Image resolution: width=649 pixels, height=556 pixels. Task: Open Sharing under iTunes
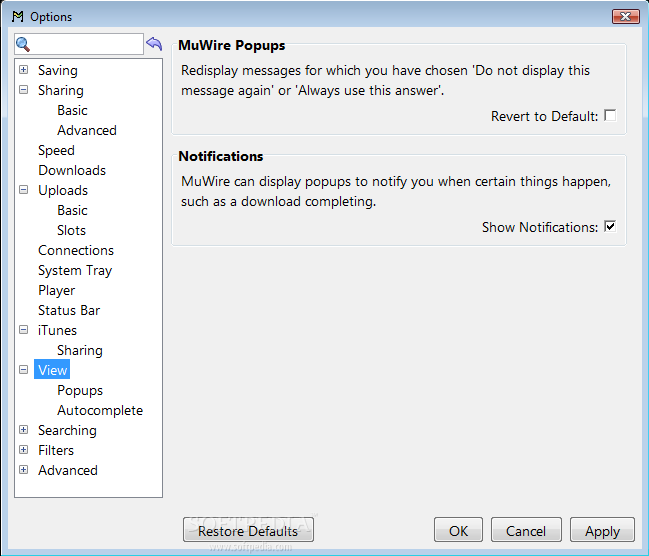click(80, 350)
